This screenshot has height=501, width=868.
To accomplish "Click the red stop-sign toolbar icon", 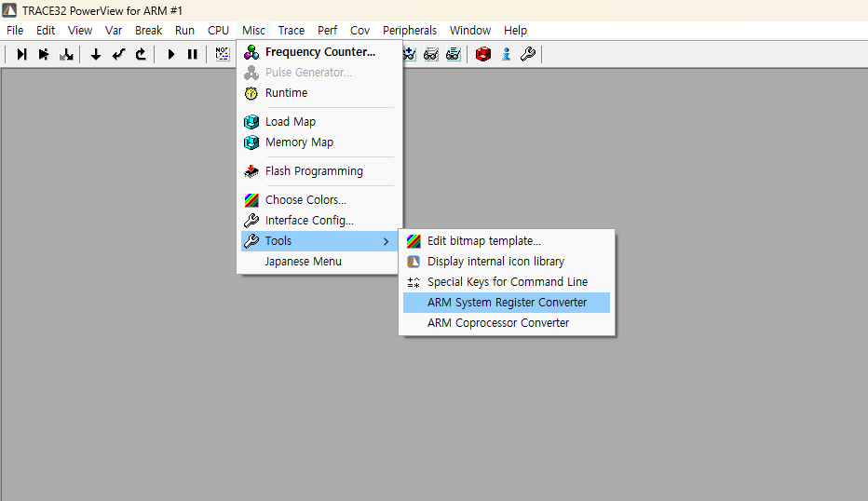I will 482,55.
